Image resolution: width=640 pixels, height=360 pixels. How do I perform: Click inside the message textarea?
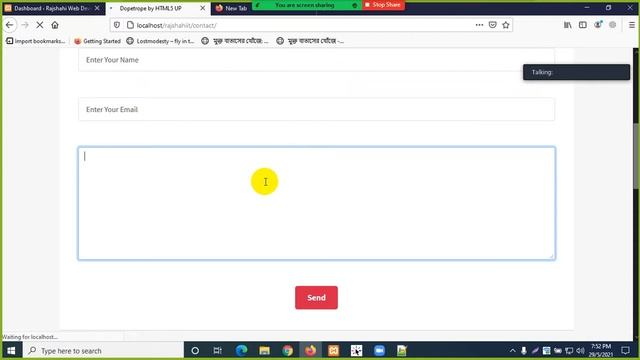316,203
